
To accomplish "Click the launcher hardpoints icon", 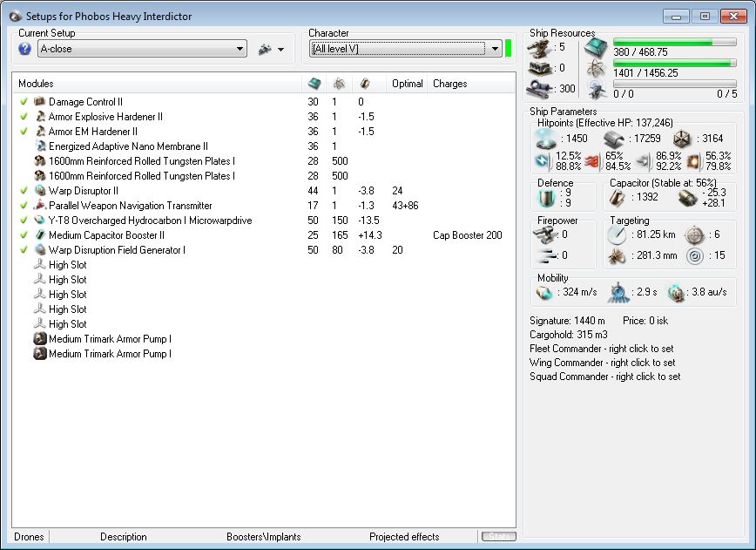I will (540, 69).
